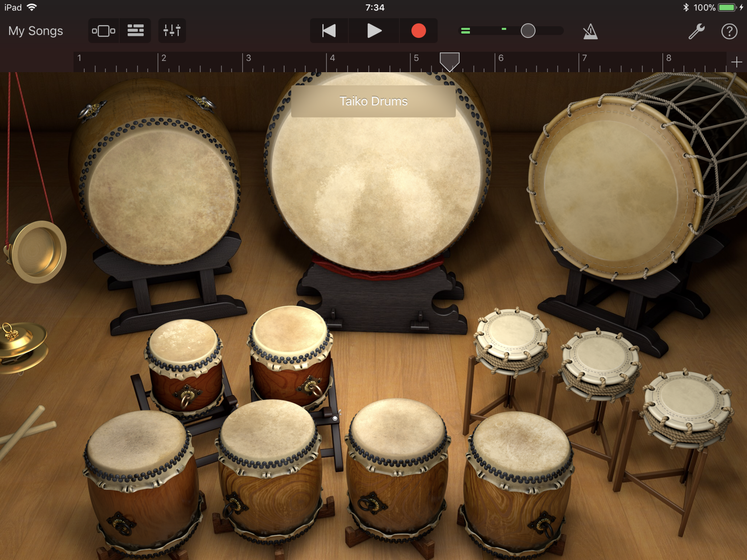
Task: Start recording with red Record button
Action: (x=419, y=31)
